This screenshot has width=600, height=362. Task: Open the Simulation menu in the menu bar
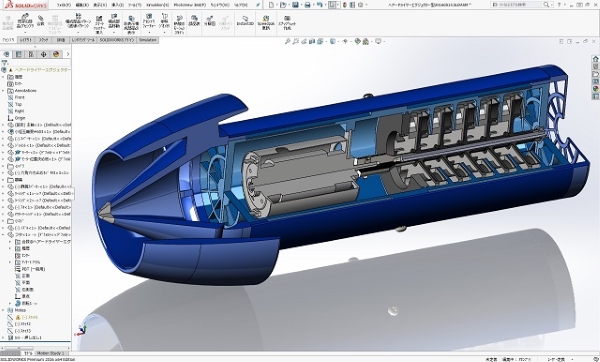[x=157, y=5]
